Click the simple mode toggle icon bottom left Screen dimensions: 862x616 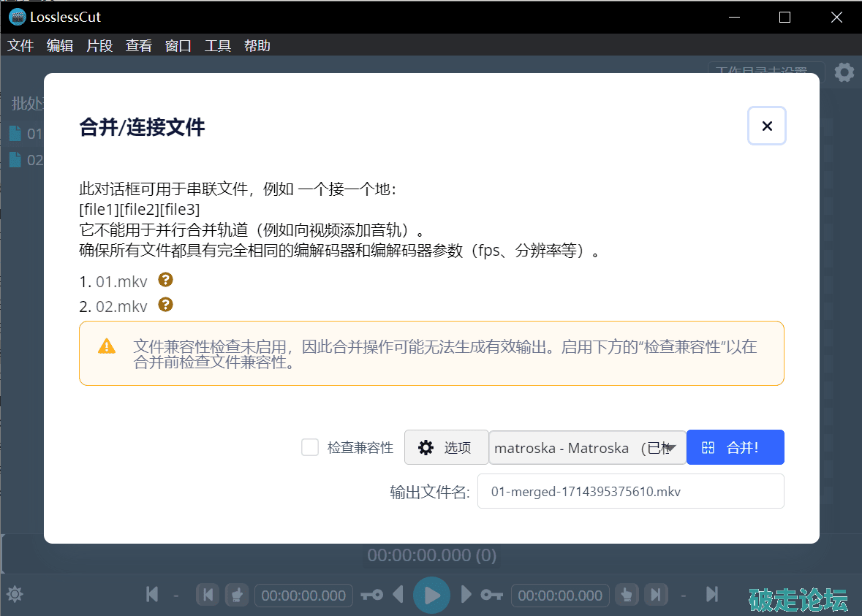(x=15, y=595)
